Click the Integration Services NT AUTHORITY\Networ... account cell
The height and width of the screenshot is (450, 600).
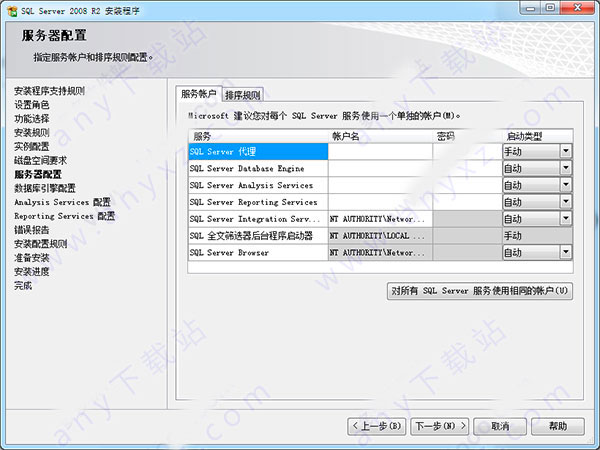(380, 219)
